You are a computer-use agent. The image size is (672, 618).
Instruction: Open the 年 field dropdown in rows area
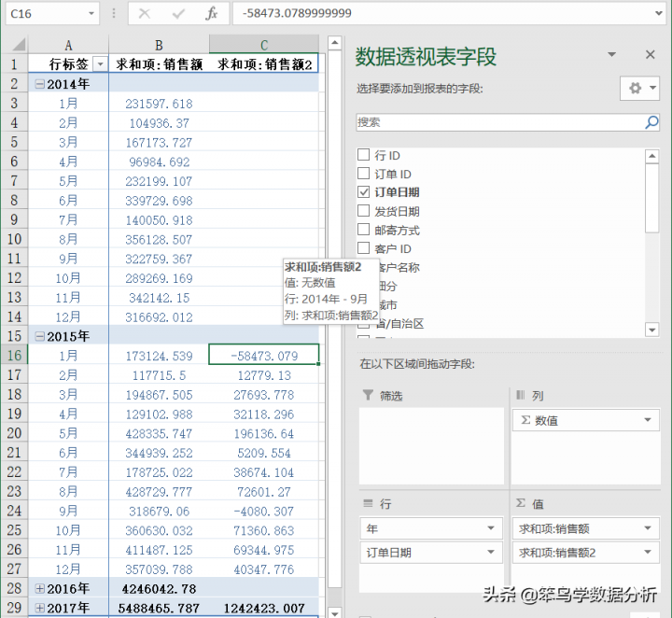coord(491,528)
